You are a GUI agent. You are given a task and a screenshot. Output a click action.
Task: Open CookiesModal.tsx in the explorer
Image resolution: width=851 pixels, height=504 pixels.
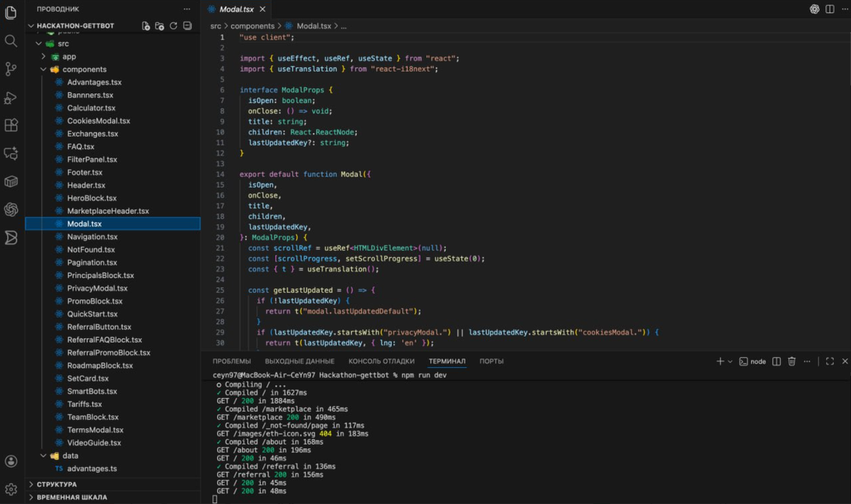[x=99, y=121]
